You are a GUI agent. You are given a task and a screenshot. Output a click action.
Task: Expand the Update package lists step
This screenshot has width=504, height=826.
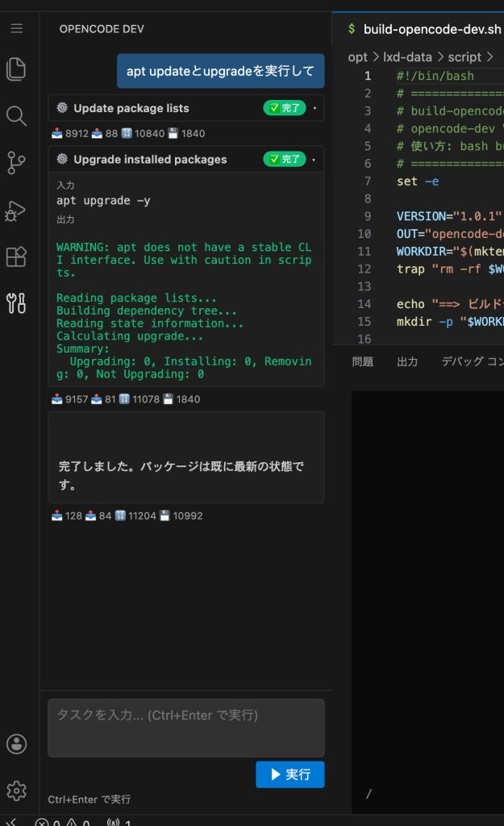point(314,108)
